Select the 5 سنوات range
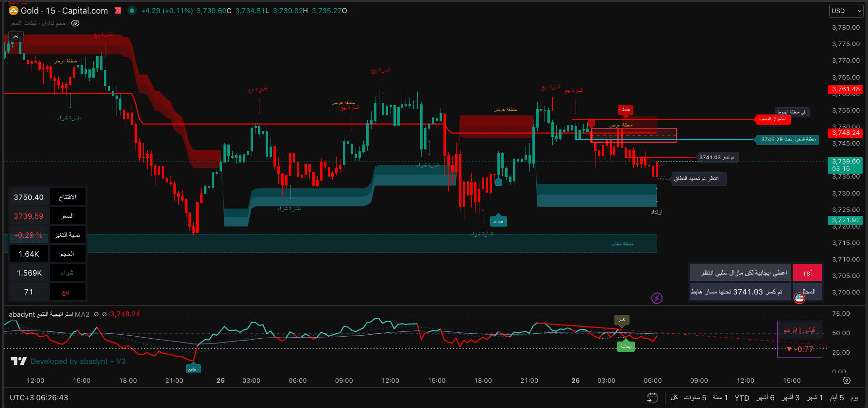This screenshot has height=408, width=868. pos(695,398)
